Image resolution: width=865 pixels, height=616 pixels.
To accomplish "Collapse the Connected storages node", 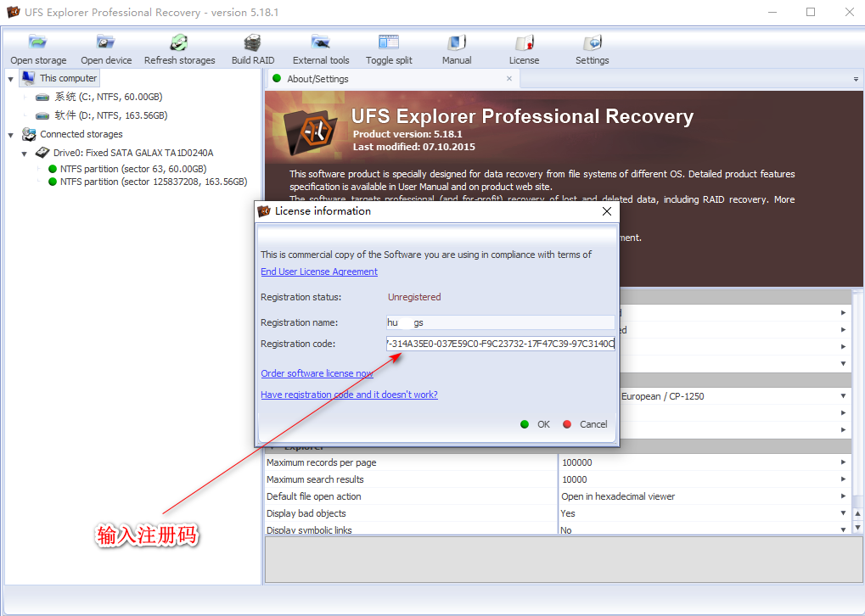I will [x=10, y=135].
